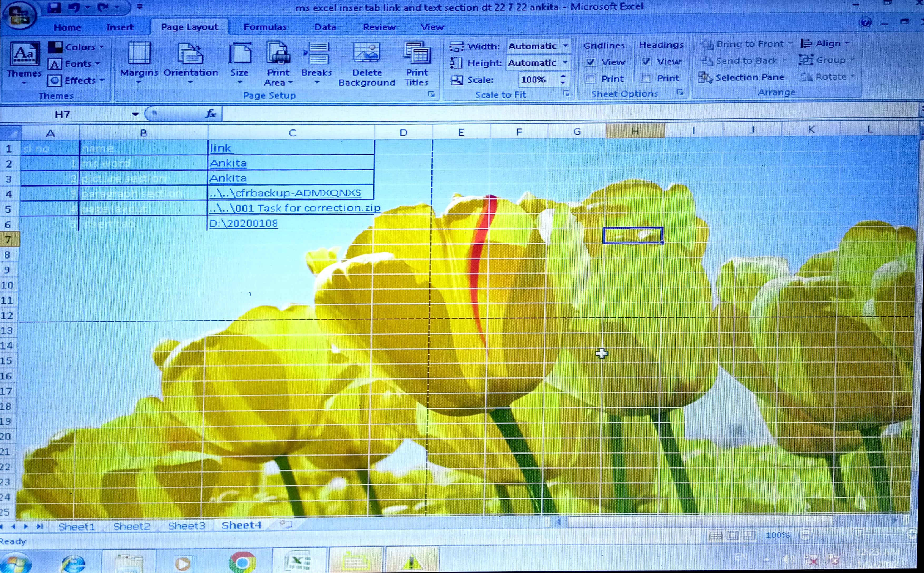924x573 pixels.
Task: Open the 001 Task for correction.zip link
Action: [294, 208]
